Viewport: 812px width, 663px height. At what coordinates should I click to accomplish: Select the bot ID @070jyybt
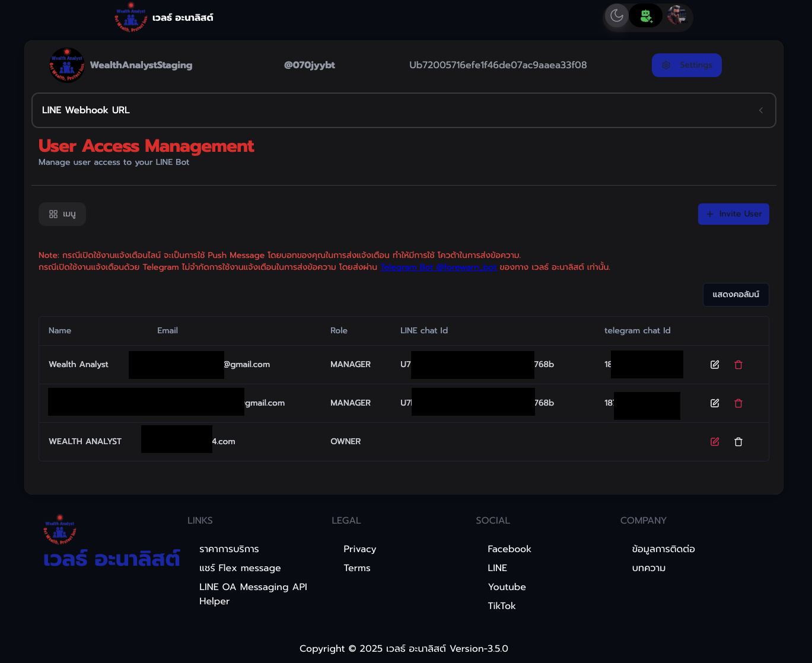click(310, 65)
